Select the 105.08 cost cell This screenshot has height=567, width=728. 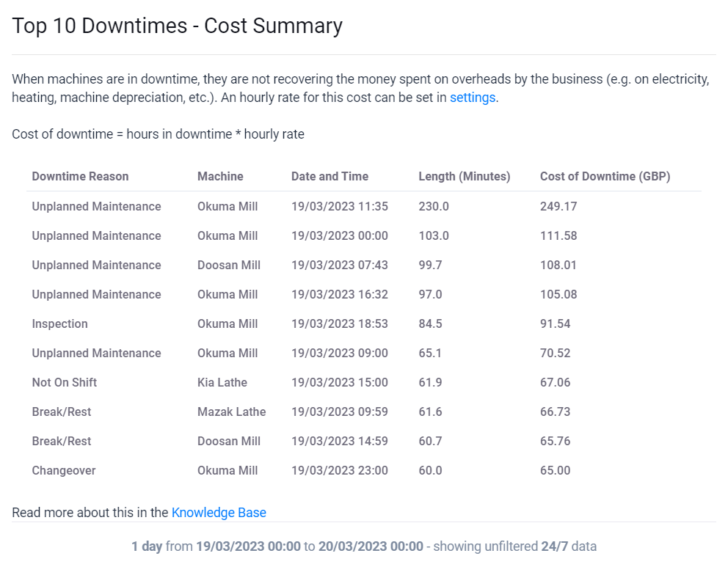tap(558, 294)
